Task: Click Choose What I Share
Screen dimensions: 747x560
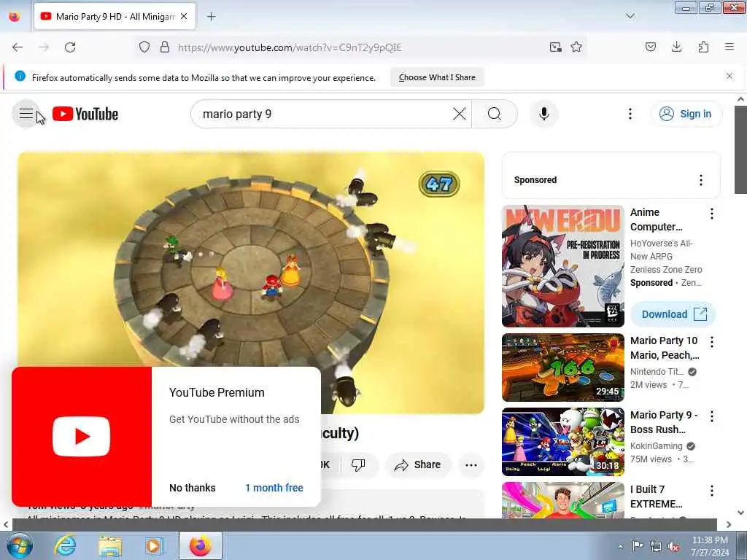Action: 437,77
